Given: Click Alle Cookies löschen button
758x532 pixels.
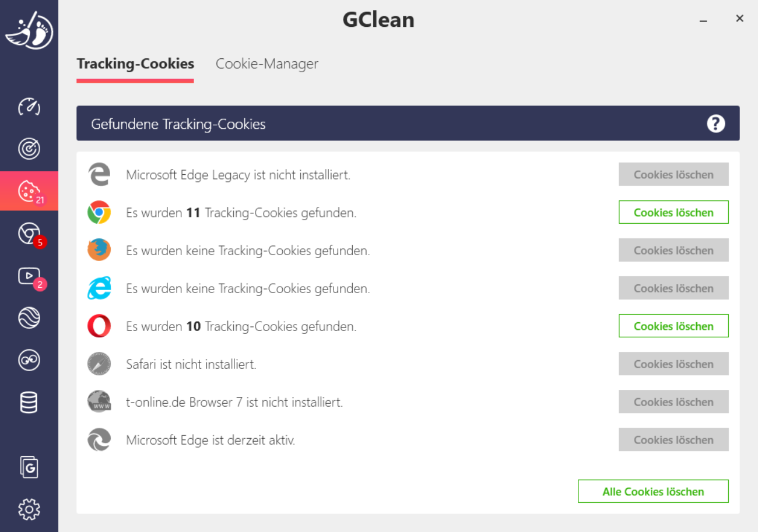Looking at the screenshot, I should (653, 492).
